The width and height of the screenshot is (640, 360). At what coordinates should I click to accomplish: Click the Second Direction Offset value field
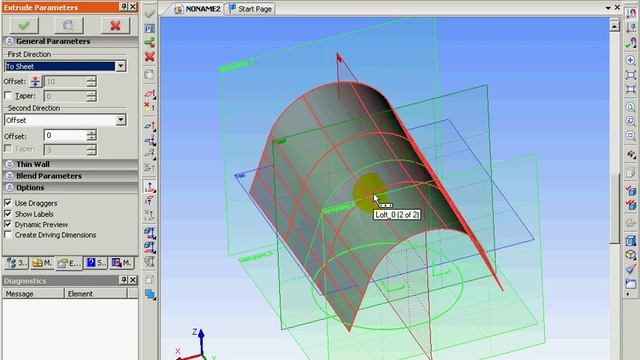coord(65,136)
